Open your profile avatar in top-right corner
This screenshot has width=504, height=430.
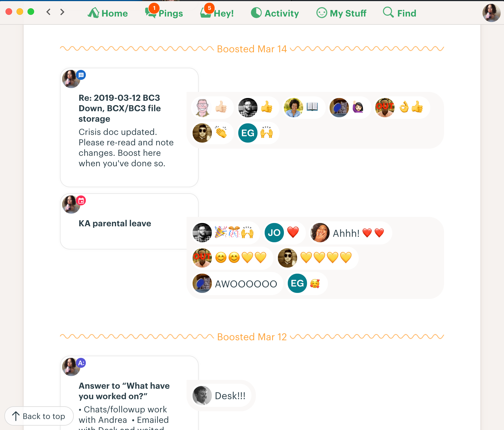pos(491,13)
